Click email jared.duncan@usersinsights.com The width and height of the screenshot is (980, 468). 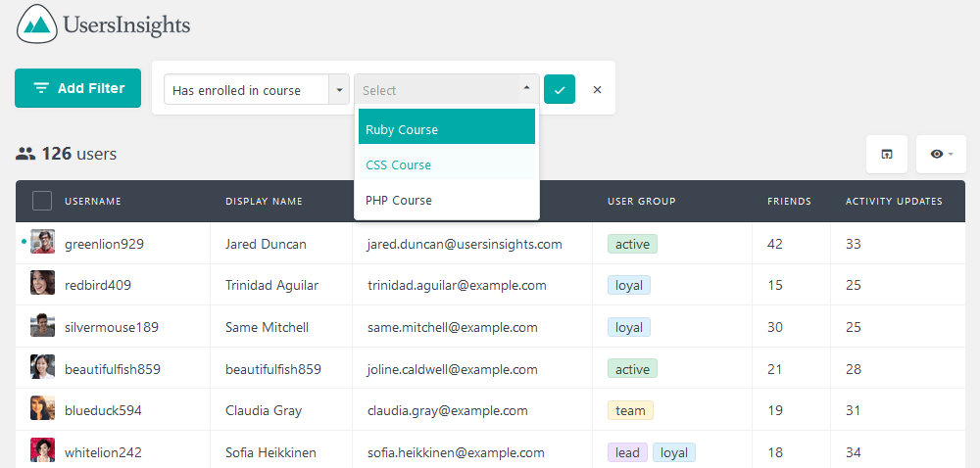(x=465, y=244)
